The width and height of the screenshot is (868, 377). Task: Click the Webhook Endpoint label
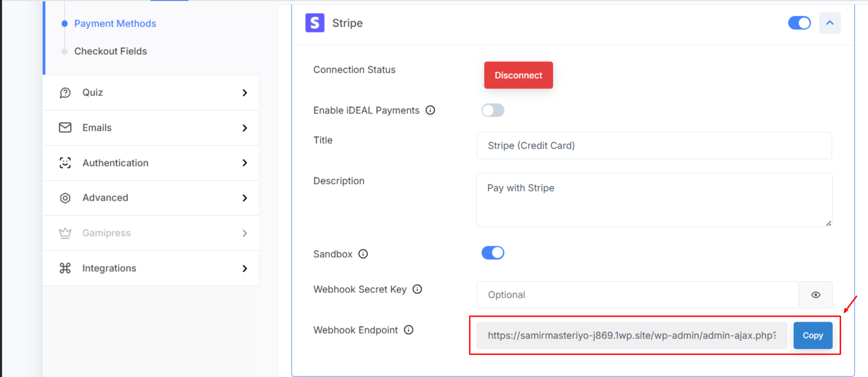(x=355, y=330)
